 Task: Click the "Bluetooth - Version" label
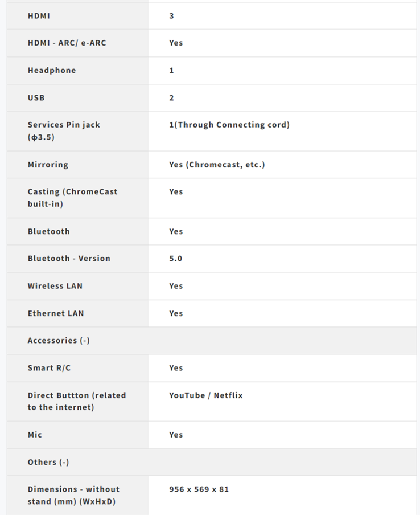tap(69, 259)
